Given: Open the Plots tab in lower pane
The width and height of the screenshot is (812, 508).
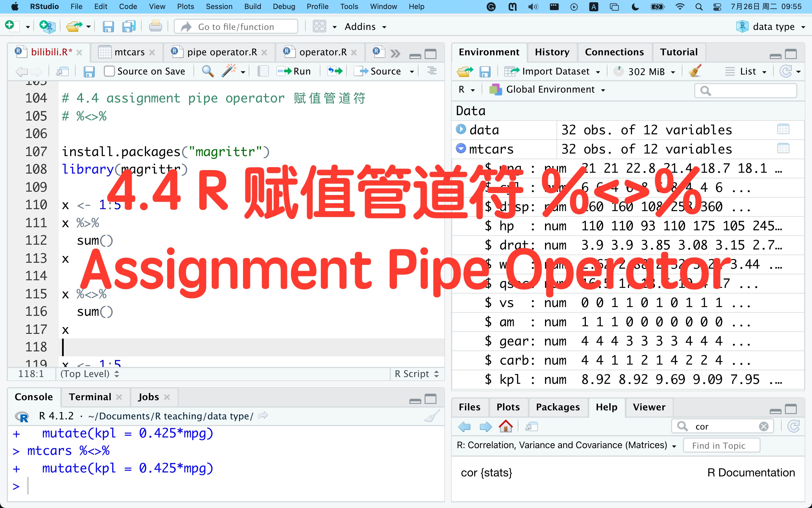Looking at the screenshot, I should coord(508,407).
